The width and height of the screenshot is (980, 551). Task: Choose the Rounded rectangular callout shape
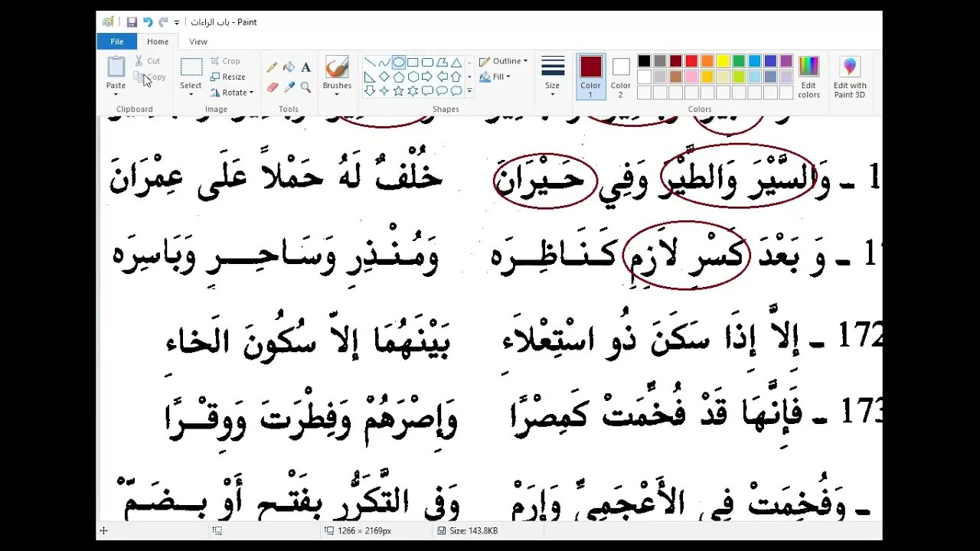click(427, 91)
